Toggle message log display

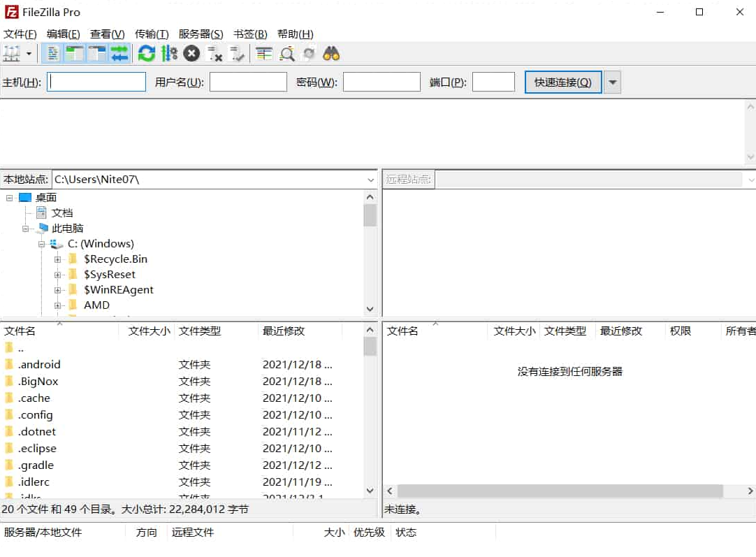tap(52, 54)
